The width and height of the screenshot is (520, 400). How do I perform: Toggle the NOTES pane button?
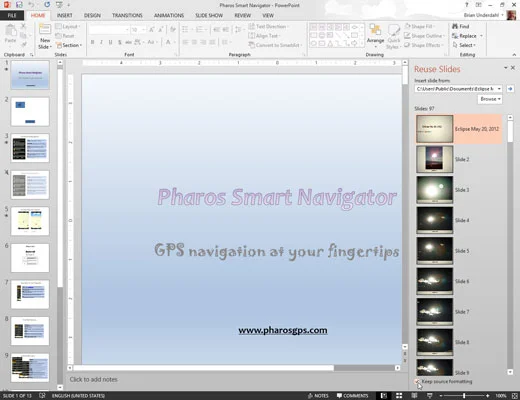click(x=318, y=396)
